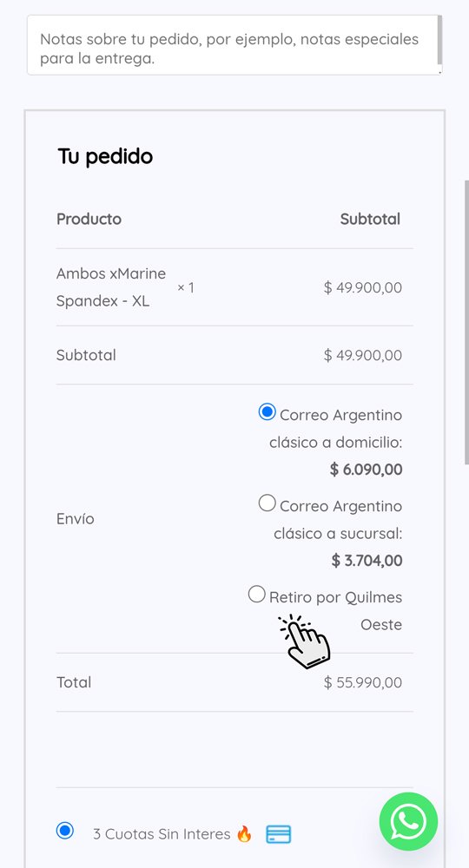Screen dimensions: 469x868
Task: Choose Correo Argentino clásico a sucursal option
Action: pyautogui.click(x=267, y=503)
